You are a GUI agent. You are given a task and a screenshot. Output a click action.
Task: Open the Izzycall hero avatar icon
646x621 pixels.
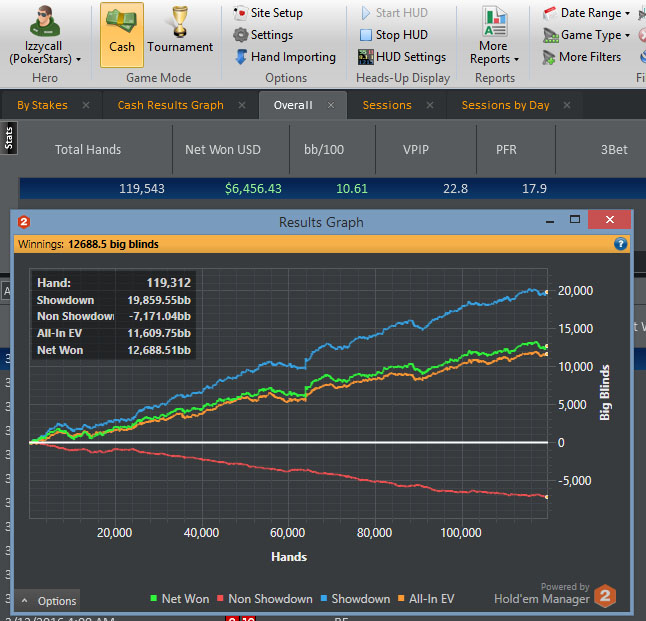coord(44,21)
